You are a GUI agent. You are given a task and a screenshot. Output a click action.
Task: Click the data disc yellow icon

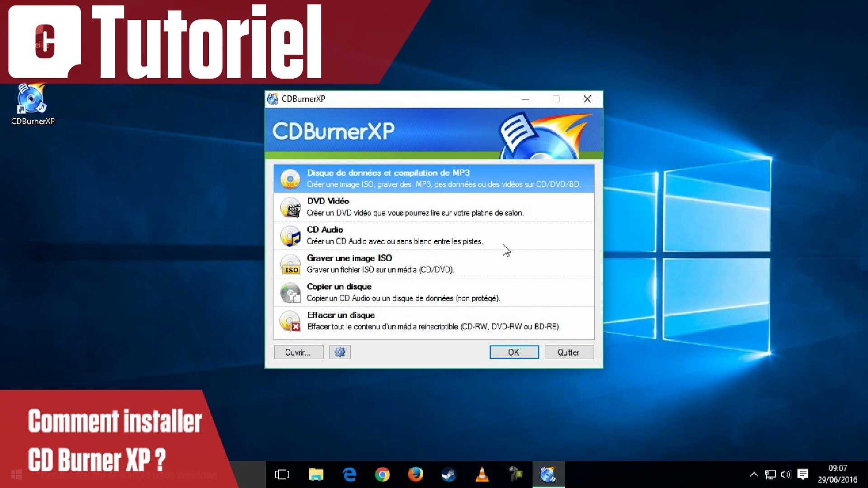pyautogui.click(x=290, y=179)
